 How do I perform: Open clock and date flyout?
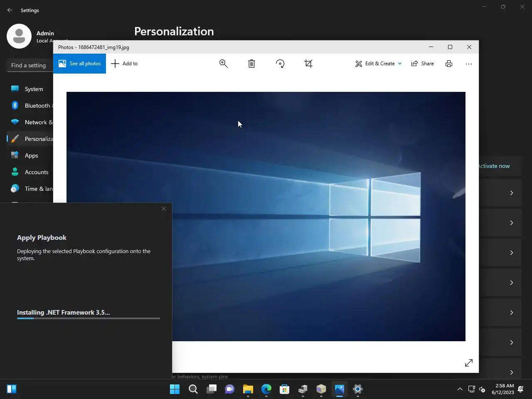pyautogui.click(x=503, y=389)
